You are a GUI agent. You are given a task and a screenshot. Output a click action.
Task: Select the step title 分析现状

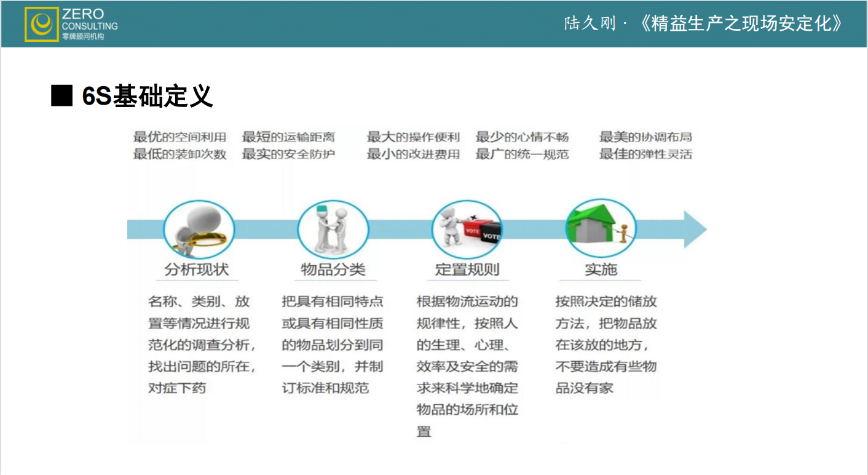(197, 269)
